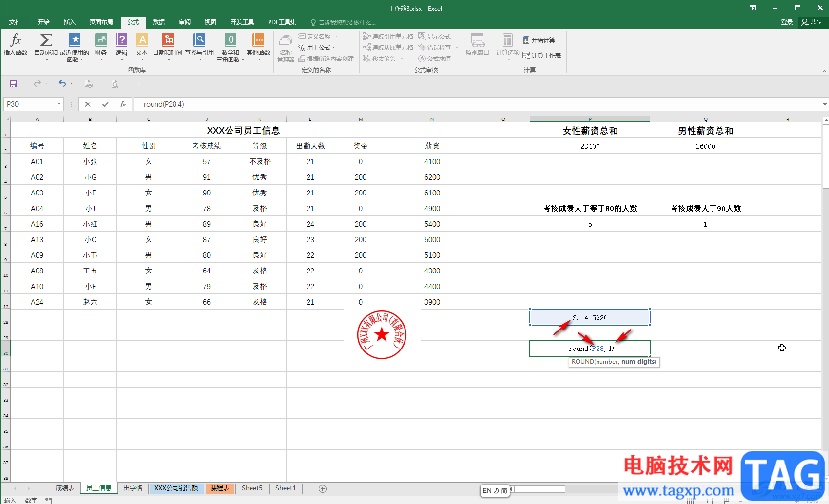Expand the formula bar

[825, 104]
